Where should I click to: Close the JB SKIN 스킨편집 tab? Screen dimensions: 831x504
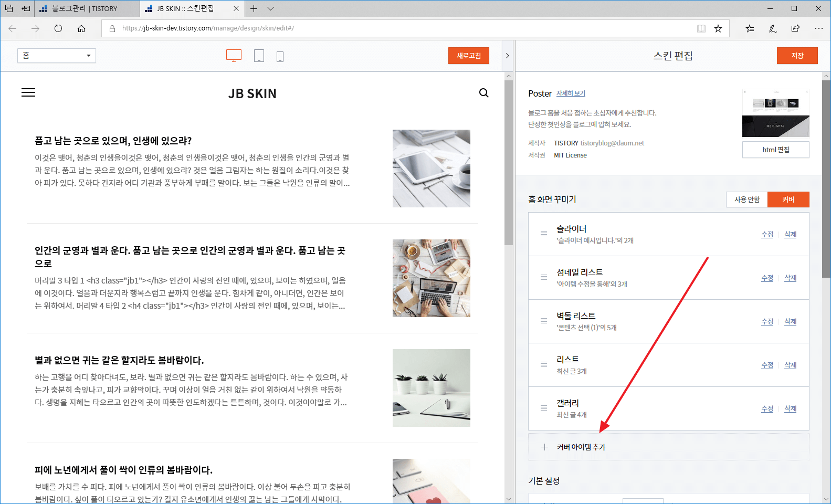236,8
